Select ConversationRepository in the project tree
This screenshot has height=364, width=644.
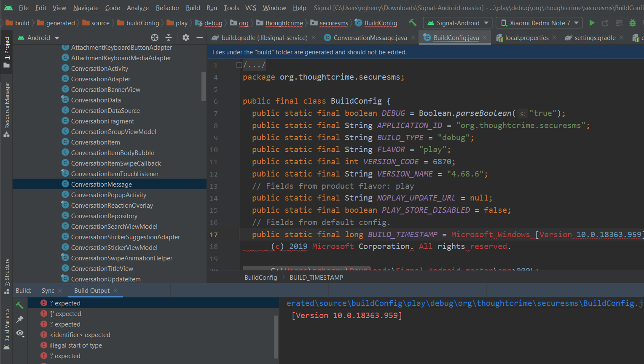(104, 216)
